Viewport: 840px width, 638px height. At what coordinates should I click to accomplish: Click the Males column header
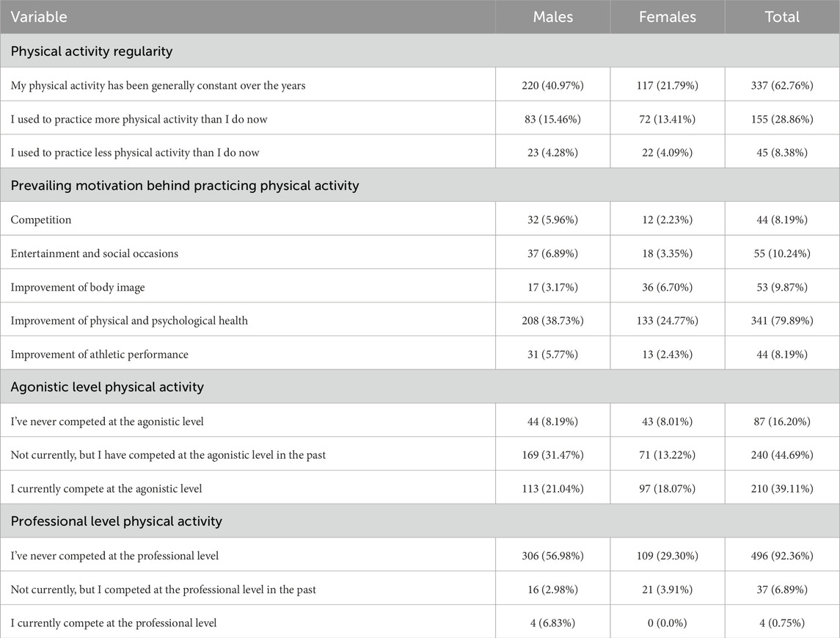[553, 17]
